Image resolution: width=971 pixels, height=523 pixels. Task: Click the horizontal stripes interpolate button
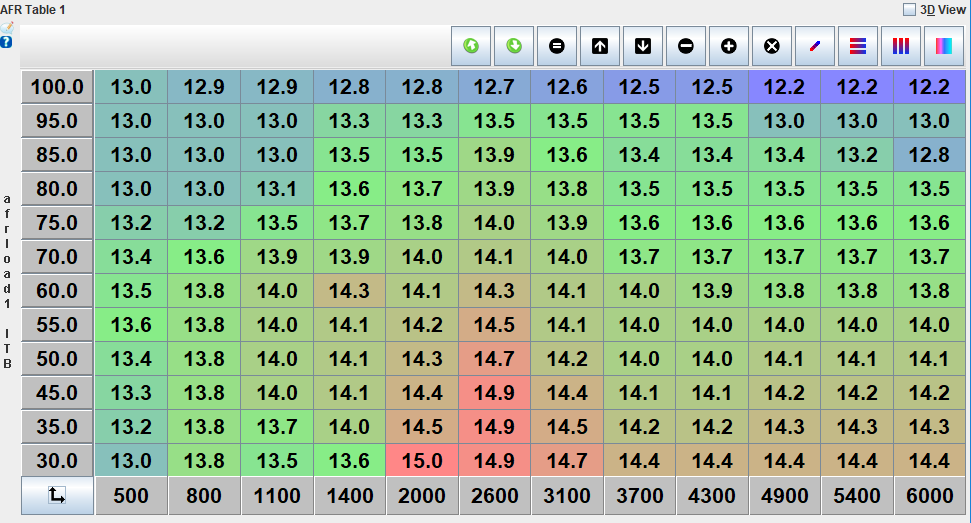pyautogui.click(x=857, y=46)
